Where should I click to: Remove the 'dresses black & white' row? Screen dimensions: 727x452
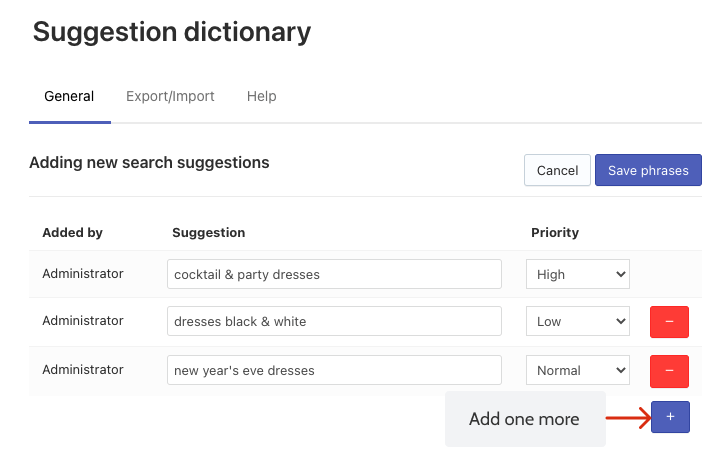[669, 322]
